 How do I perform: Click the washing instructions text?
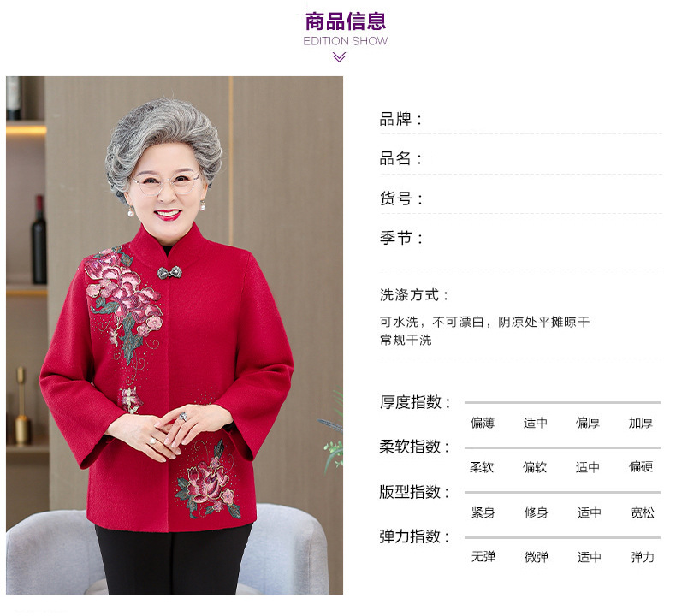tap(484, 330)
